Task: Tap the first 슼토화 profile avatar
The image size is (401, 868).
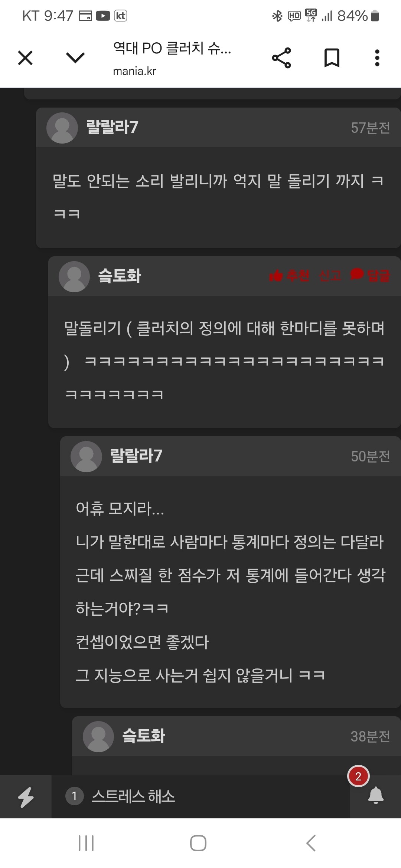Action: [x=74, y=277]
